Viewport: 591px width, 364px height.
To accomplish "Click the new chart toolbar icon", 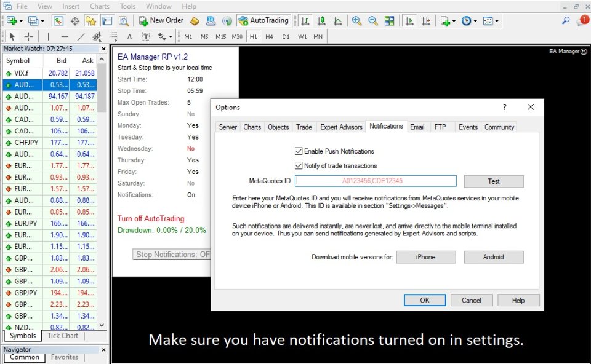I will coord(11,21).
